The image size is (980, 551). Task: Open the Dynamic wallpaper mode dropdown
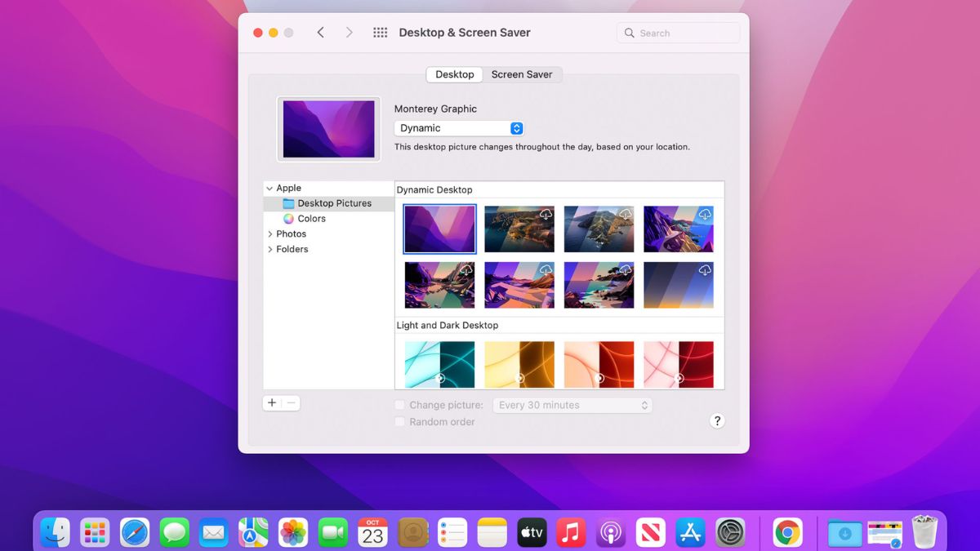point(459,128)
